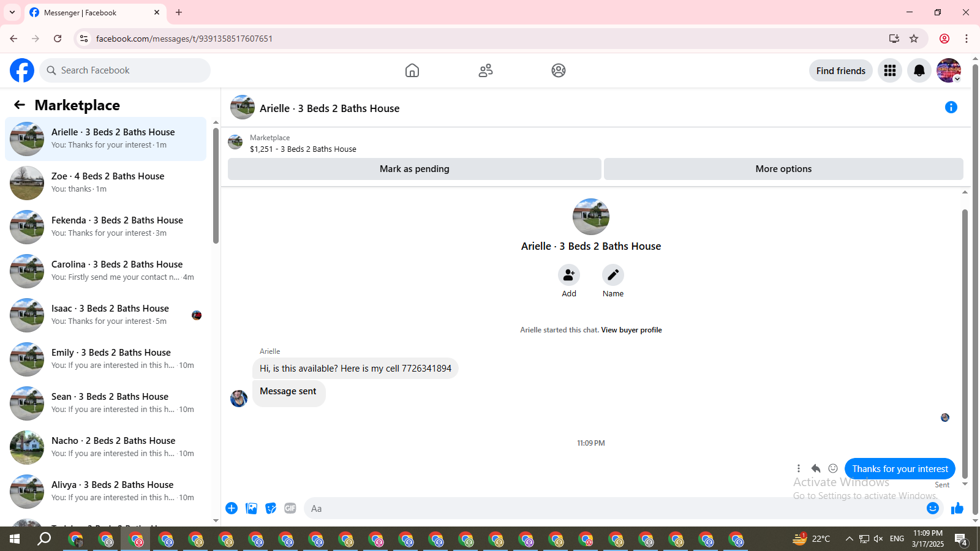
Task: Go to Facebook Home feed icon
Action: tap(412, 70)
